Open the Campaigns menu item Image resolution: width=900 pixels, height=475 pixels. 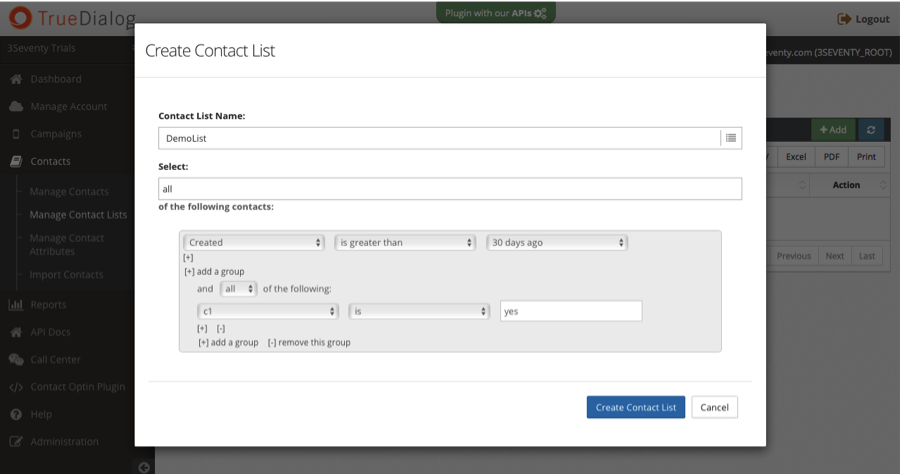tap(56, 134)
